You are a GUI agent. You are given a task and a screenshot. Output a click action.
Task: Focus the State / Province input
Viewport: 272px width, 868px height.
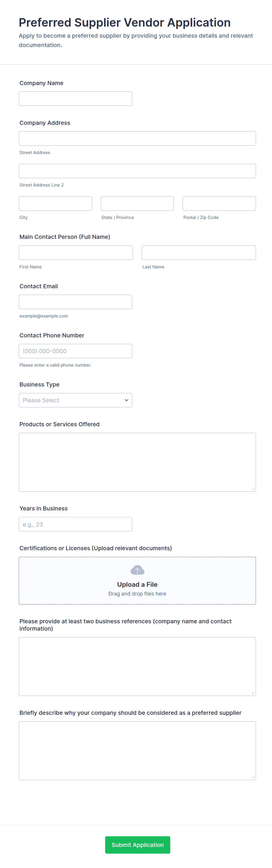[x=137, y=203]
